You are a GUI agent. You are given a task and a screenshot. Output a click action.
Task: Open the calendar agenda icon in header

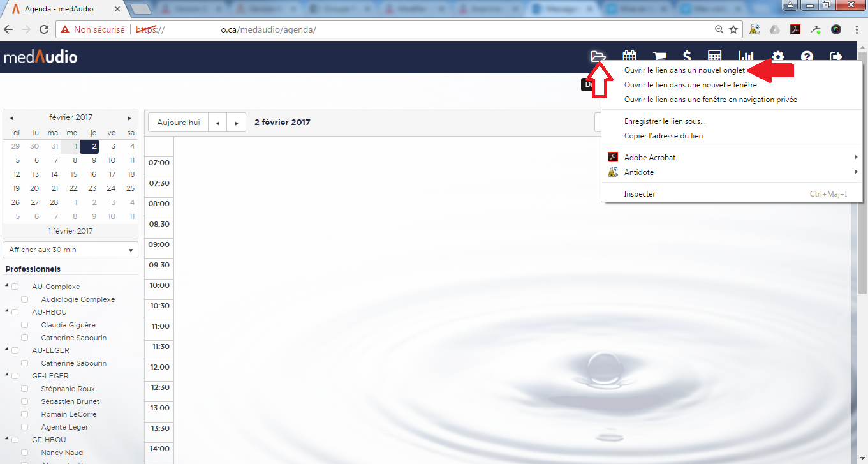(629, 57)
